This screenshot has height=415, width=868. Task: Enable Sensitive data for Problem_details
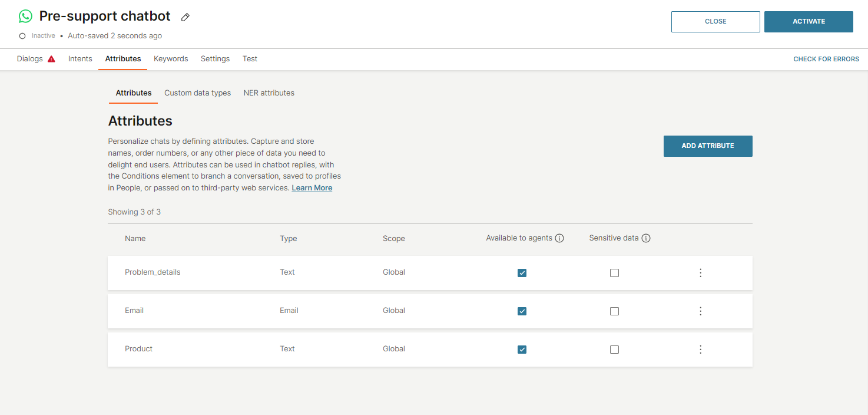(x=614, y=272)
